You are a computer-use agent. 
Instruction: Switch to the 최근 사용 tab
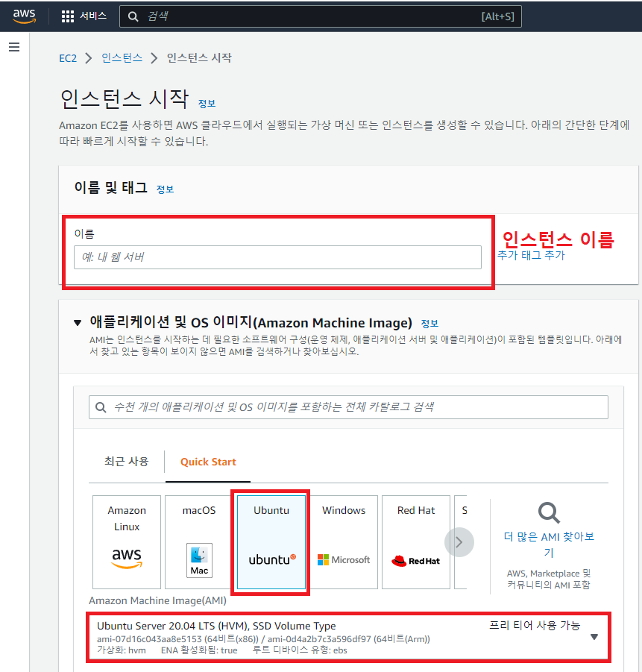(127, 462)
